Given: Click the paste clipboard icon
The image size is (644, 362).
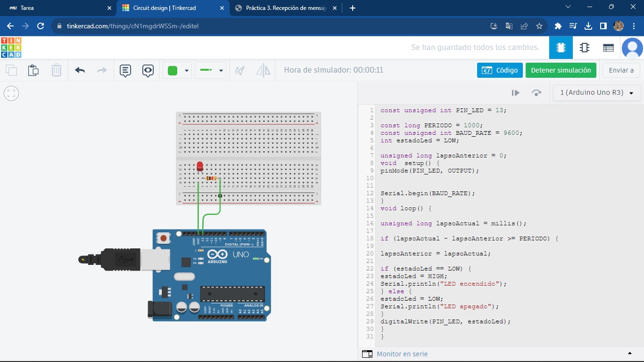Looking at the screenshot, I should tap(33, 70).
